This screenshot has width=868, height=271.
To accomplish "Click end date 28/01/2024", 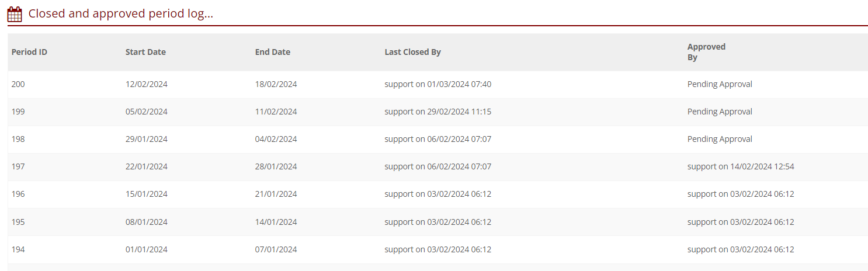I will pyautogui.click(x=276, y=166).
